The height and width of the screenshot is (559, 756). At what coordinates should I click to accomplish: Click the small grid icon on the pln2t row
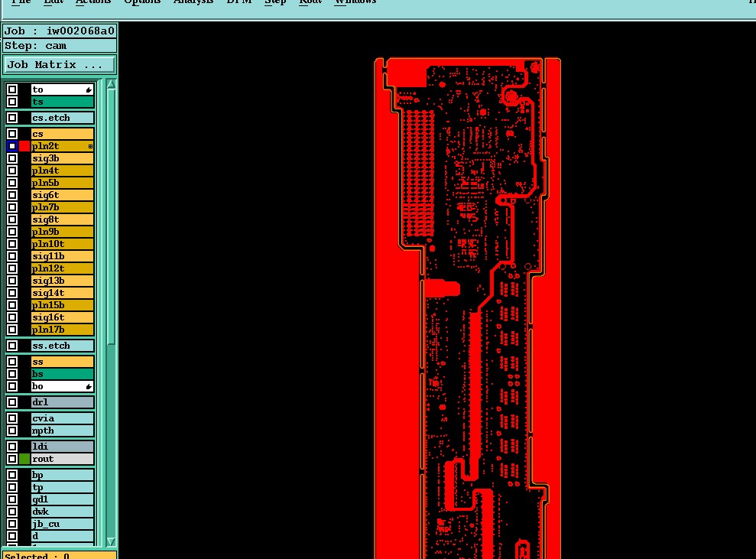click(x=90, y=146)
